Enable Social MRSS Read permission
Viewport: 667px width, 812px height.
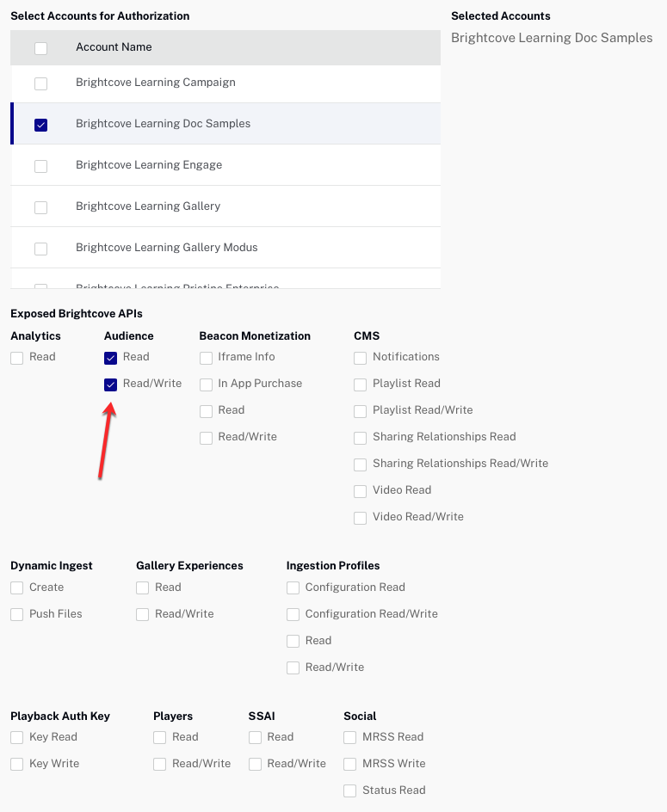click(x=349, y=738)
